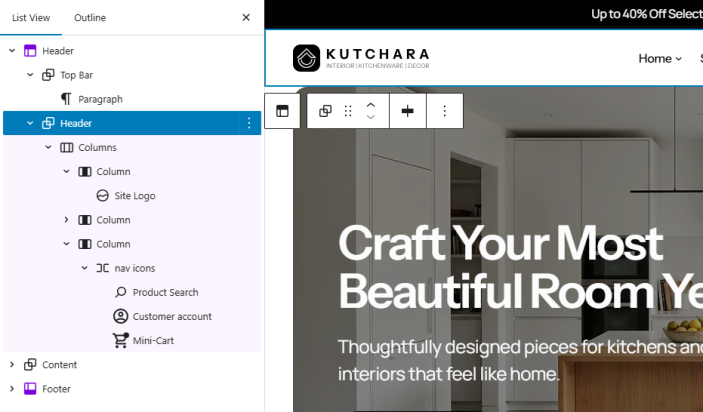Viewport: 703px width, 412px height.
Task: Collapse the Columns block
Action: tap(48, 147)
